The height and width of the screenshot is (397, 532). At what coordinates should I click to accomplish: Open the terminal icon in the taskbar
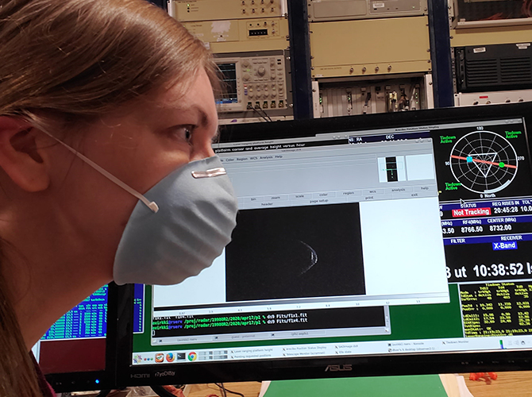[181, 357]
